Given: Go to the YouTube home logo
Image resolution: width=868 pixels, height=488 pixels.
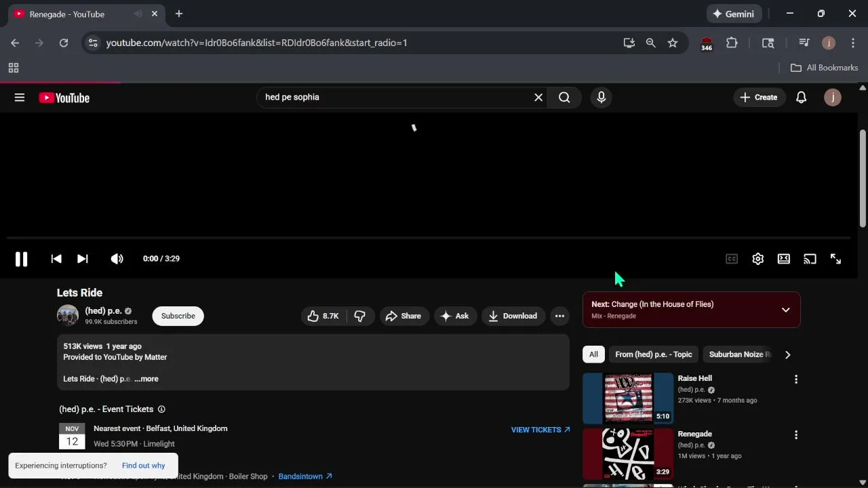Looking at the screenshot, I should pos(64,98).
